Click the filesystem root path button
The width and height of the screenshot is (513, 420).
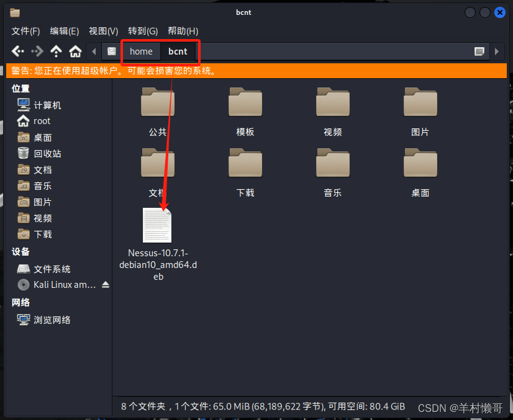click(112, 51)
